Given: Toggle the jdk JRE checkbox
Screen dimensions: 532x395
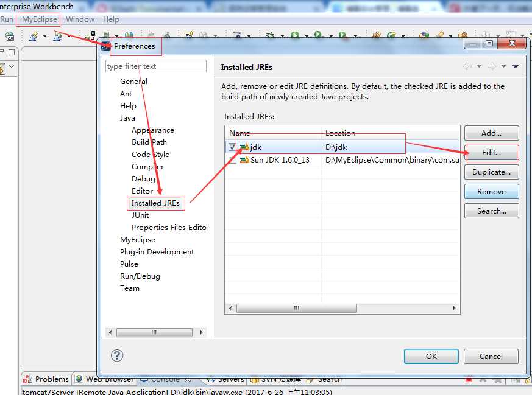Looking at the screenshot, I should tap(232, 147).
